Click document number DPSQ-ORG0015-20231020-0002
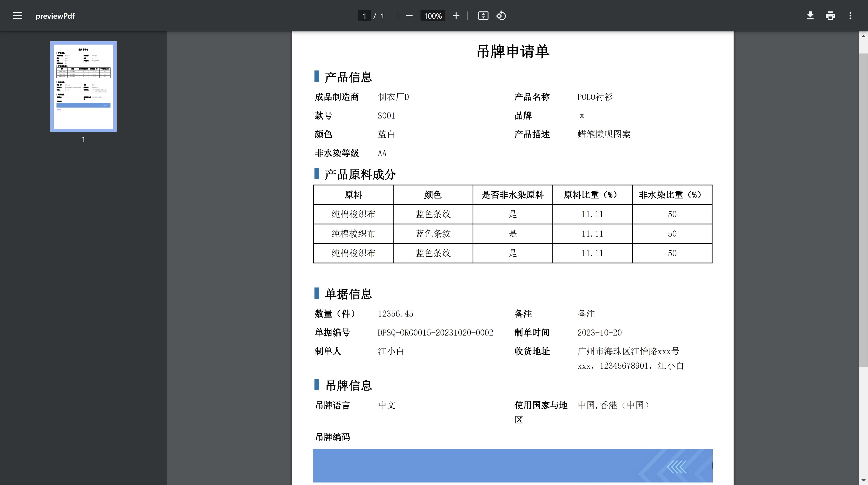Image resolution: width=868 pixels, height=485 pixels. click(x=435, y=333)
